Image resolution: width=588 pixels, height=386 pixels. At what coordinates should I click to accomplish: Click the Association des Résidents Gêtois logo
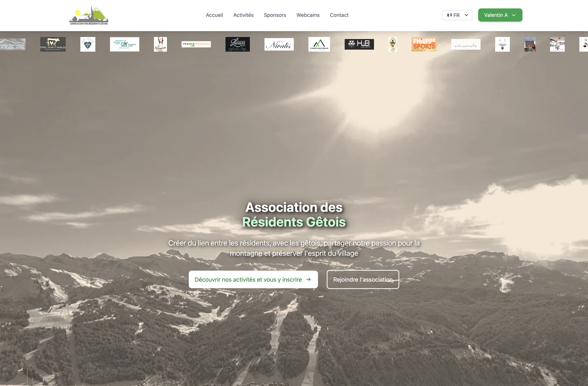(89, 15)
